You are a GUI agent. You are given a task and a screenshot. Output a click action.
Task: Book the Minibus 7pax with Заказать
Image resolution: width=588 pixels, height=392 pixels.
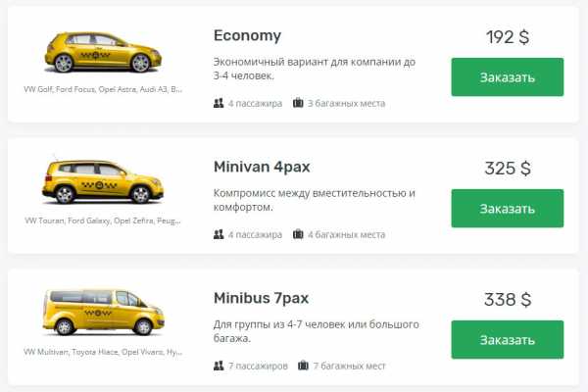pyautogui.click(x=507, y=340)
